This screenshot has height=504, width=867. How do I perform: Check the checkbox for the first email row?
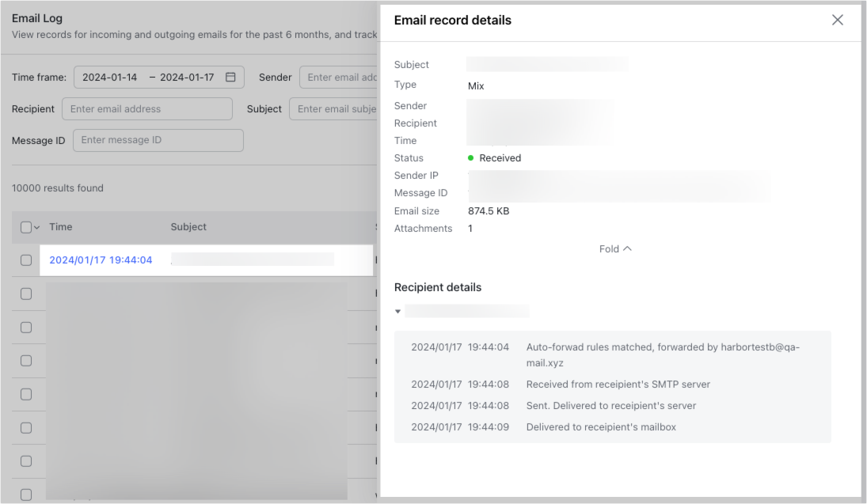(x=26, y=260)
